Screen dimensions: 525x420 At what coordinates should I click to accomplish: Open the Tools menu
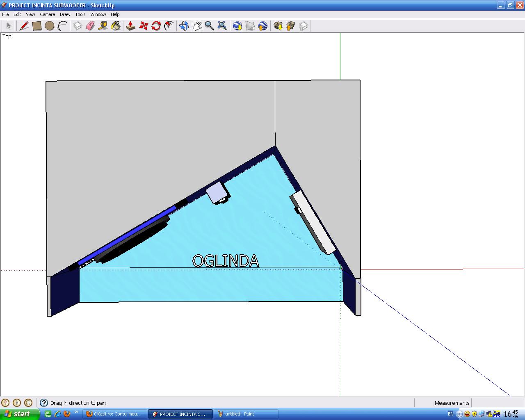pos(80,14)
